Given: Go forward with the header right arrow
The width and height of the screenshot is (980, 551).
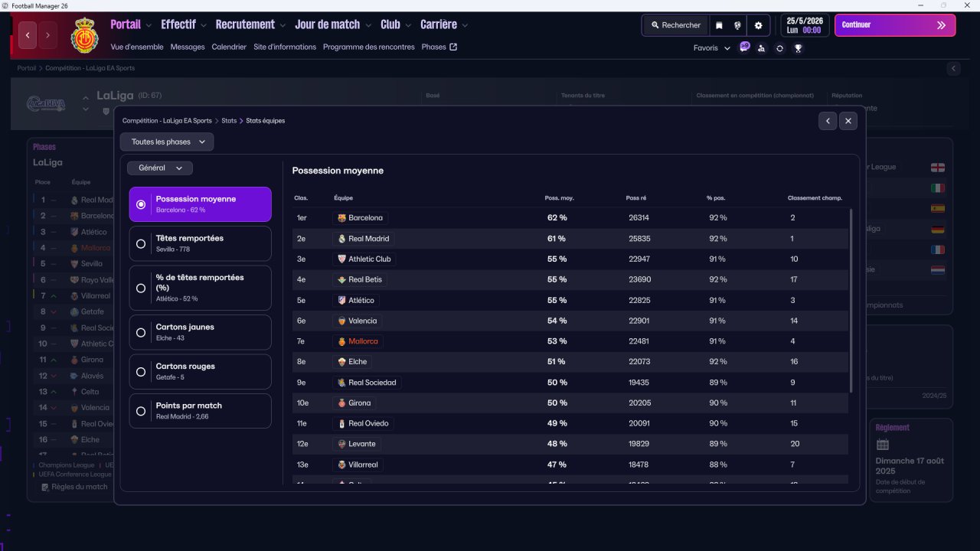Looking at the screenshot, I should pyautogui.click(x=48, y=35).
